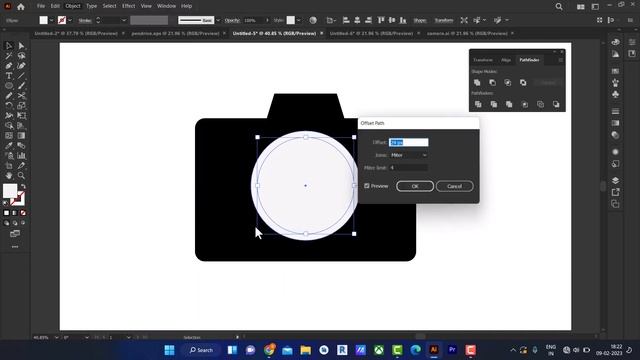Select the Scale tool
640x360 pixels.
[21, 106]
